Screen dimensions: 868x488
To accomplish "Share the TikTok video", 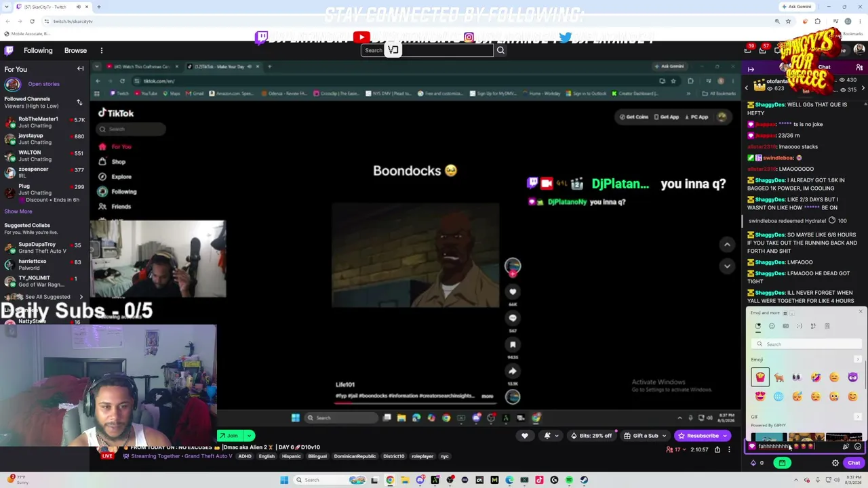I will tap(513, 371).
